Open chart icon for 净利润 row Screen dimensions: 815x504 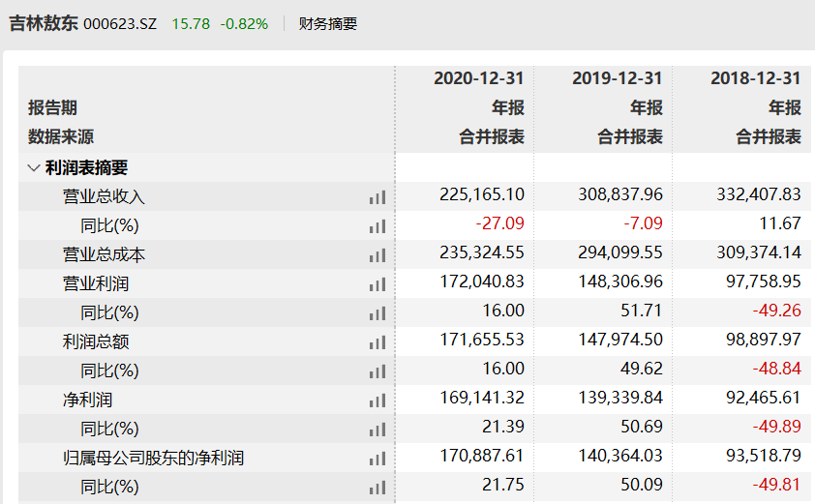pos(377,401)
